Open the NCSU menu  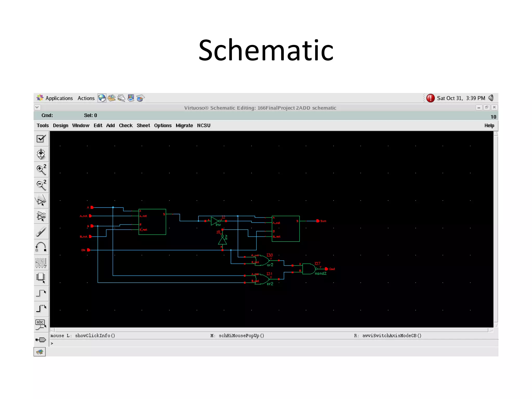click(x=204, y=125)
